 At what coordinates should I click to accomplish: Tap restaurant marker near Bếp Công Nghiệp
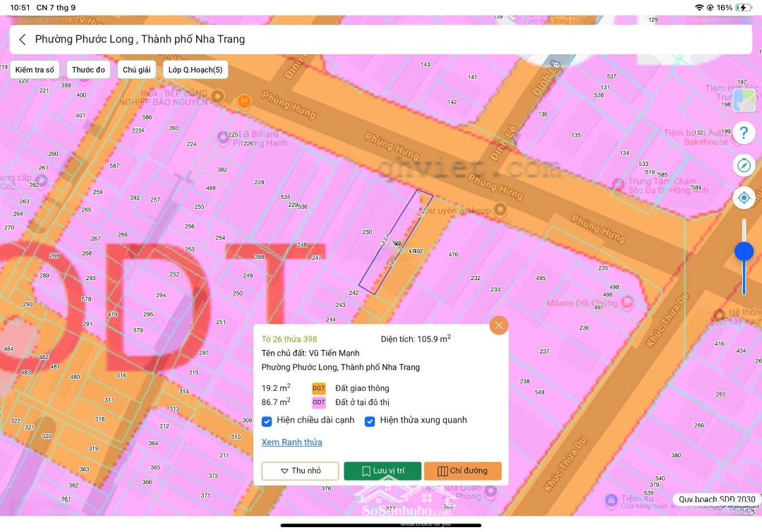click(245, 101)
